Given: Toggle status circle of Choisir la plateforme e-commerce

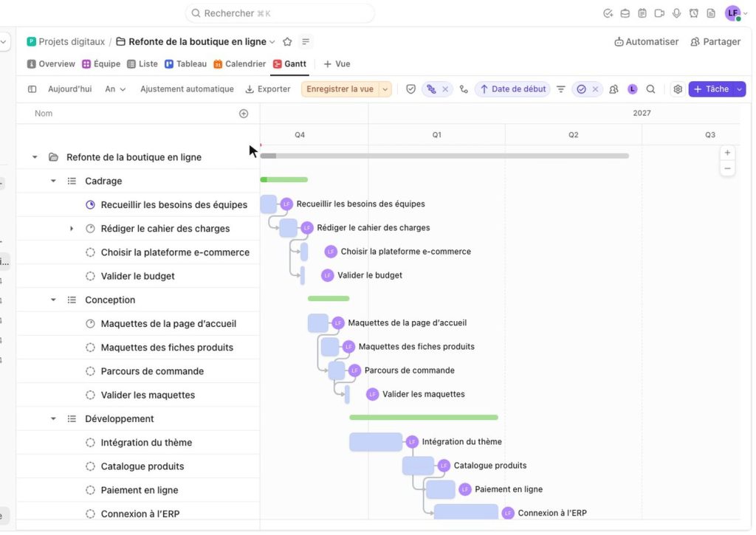Looking at the screenshot, I should 90,252.
